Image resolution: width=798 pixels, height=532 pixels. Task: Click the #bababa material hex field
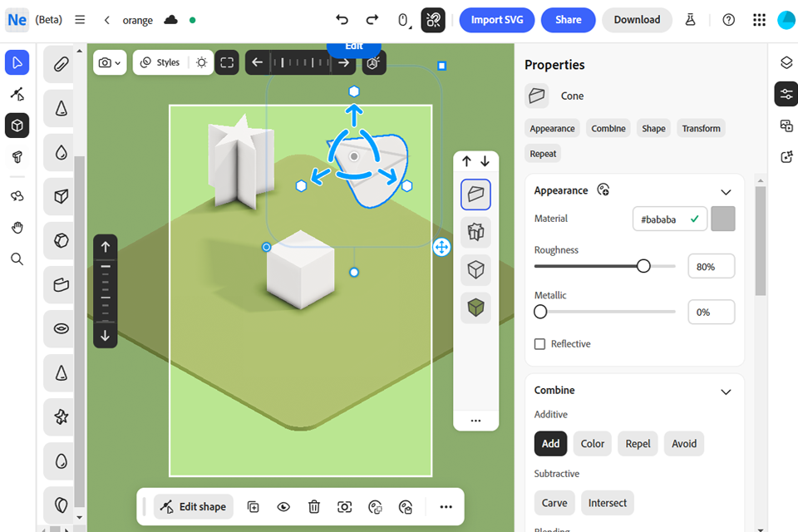coord(670,219)
